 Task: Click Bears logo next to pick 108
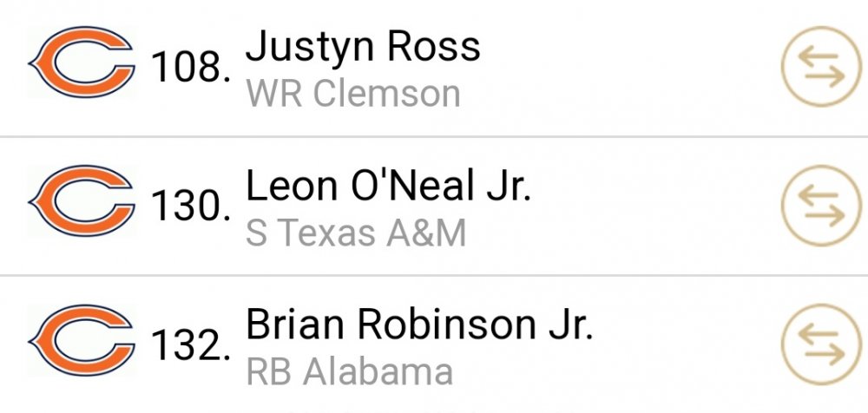click(x=82, y=62)
